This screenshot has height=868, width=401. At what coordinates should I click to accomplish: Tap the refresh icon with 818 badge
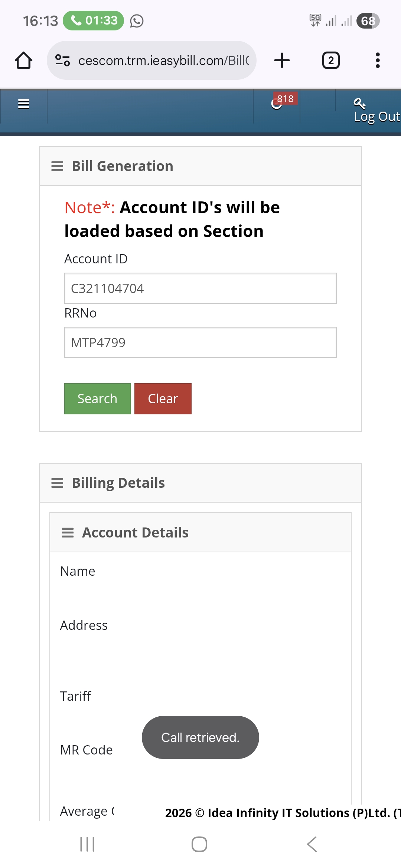(277, 104)
